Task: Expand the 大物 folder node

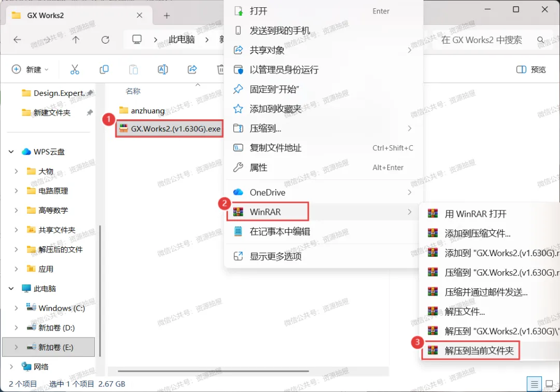Action: point(16,171)
